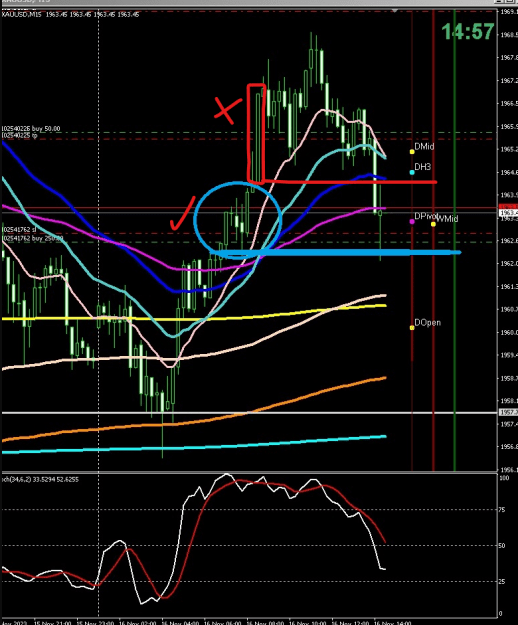Click the Stoch(34,6,2) indicator label
The width and height of the screenshot is (518, 625).
point(40,480)
